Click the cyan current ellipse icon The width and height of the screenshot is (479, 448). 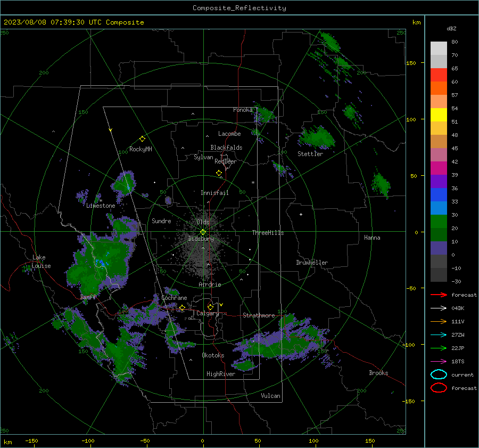click(x=439, y=374)
